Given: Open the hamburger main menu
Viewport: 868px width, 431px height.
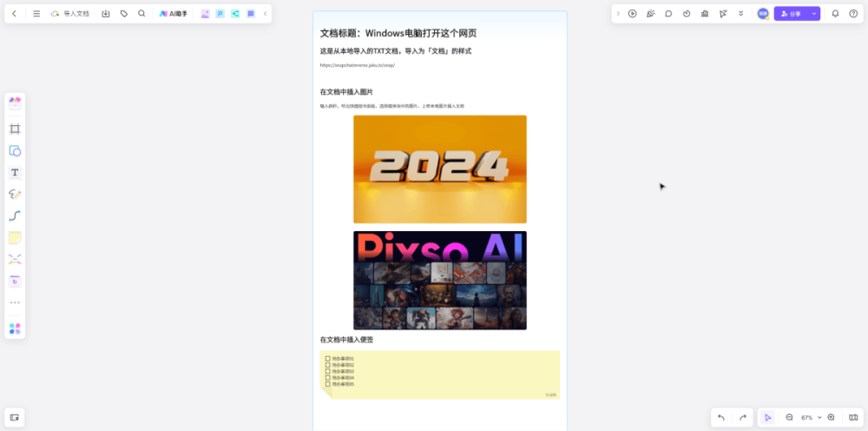Looking at the screenshot, I should click(36, 14).
